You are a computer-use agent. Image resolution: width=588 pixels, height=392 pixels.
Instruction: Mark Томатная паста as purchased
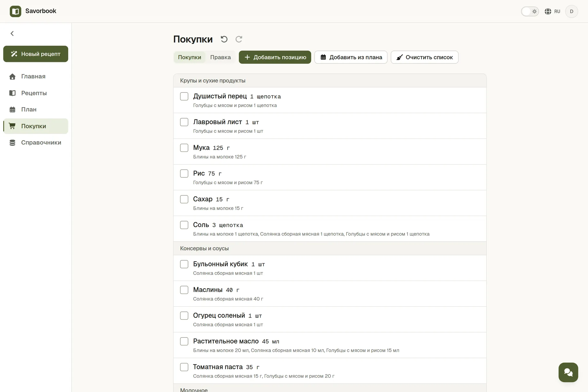click(184, 367)
